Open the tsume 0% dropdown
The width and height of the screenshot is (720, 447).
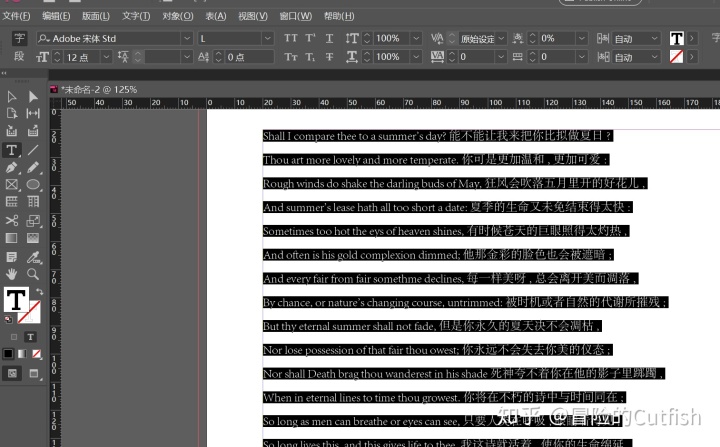(x=581, y=38)
